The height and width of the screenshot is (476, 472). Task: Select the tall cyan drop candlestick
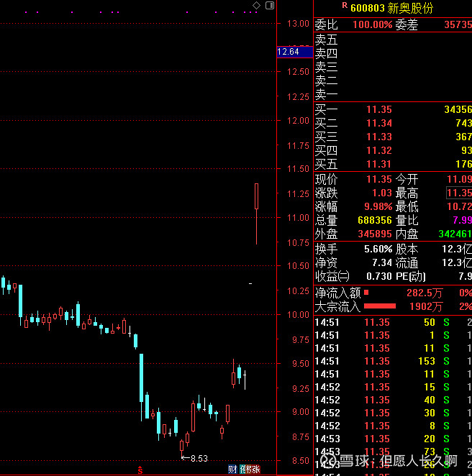[141, 387]
